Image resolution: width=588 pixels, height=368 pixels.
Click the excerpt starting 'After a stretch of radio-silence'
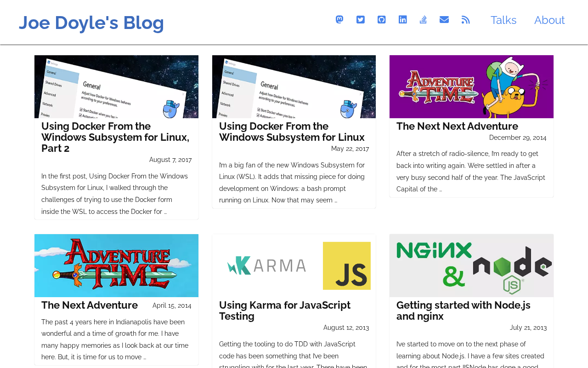471,172
